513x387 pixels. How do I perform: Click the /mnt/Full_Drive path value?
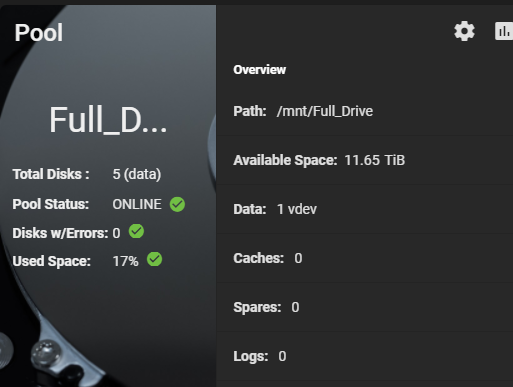pyautogui.click(x=325, y=111)
